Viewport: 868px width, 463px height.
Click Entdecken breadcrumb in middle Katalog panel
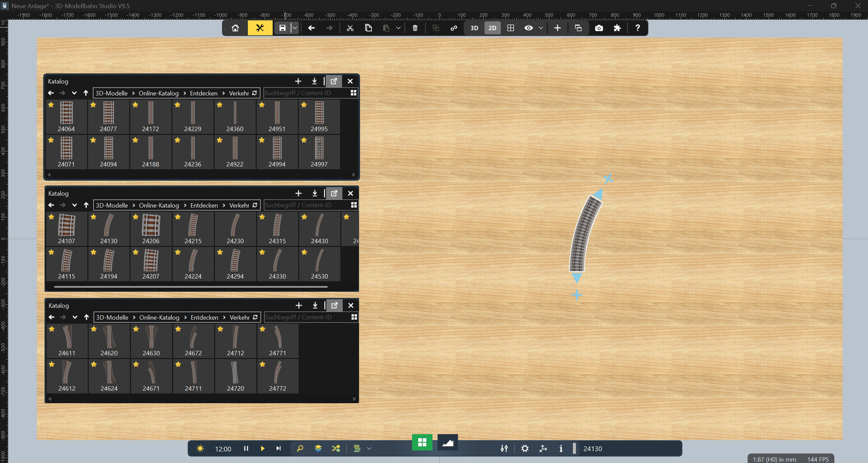204,205
